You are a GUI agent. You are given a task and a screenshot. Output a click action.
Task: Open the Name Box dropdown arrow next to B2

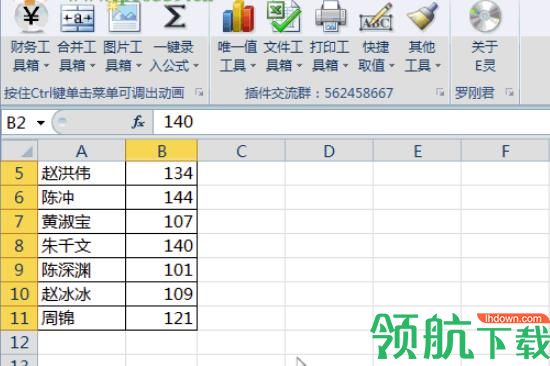point(41,123)
